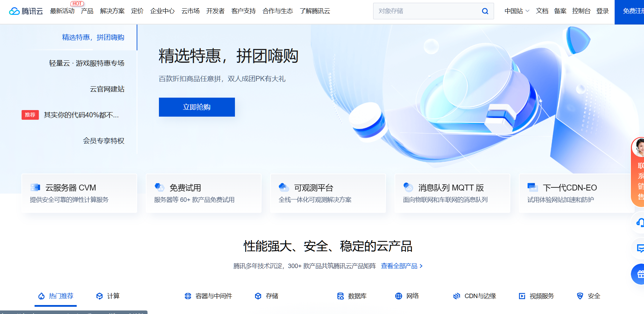Open the 文档 link
The image size is (644, 314).
(542, 11)
